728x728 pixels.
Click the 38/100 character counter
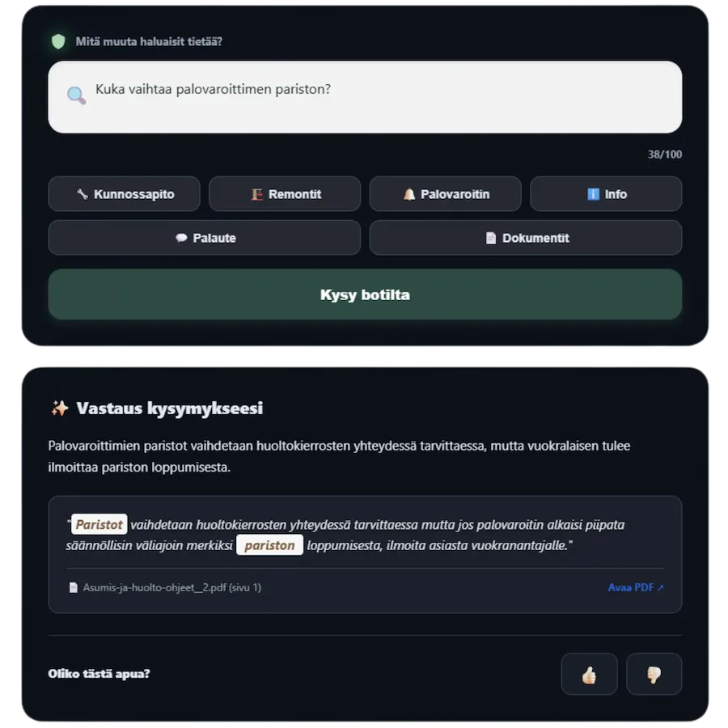(x=664, y=154)
